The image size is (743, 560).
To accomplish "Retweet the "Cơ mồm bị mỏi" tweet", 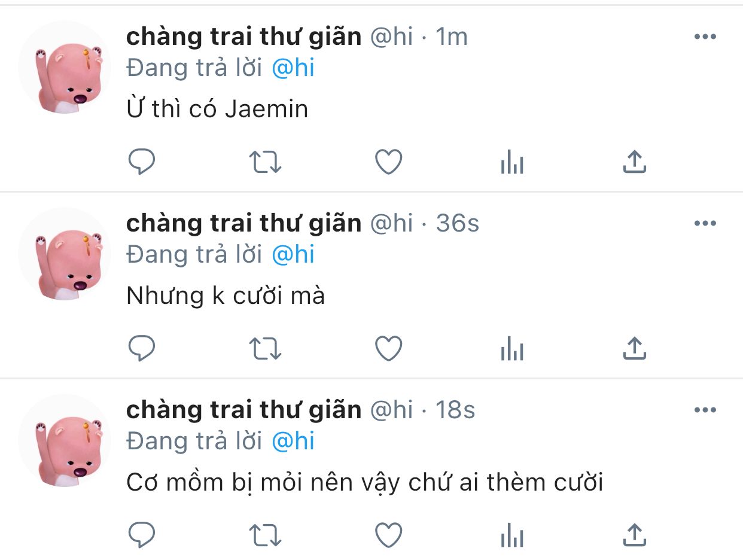I will click(265, 535).
